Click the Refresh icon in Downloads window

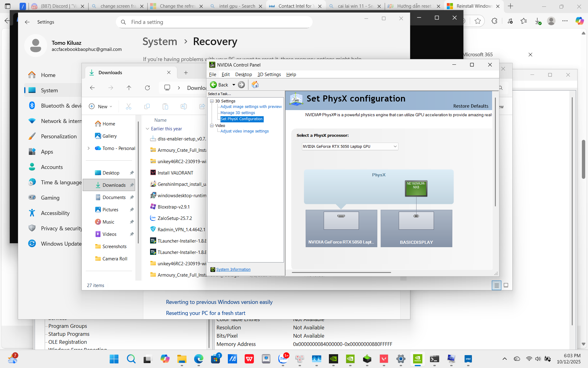pyautogui.click(x=147, y=88)
